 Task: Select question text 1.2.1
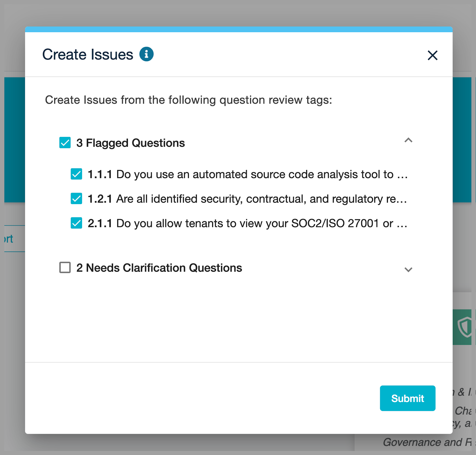click(247, 199)
